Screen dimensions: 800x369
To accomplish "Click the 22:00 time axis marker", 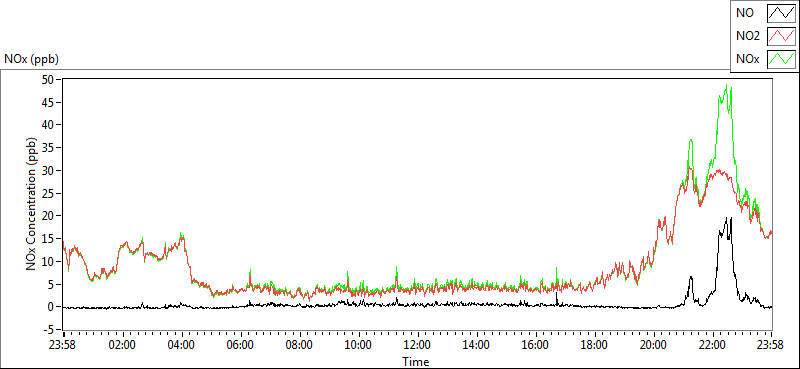I will pyautogui.click(x=713, y=344).
